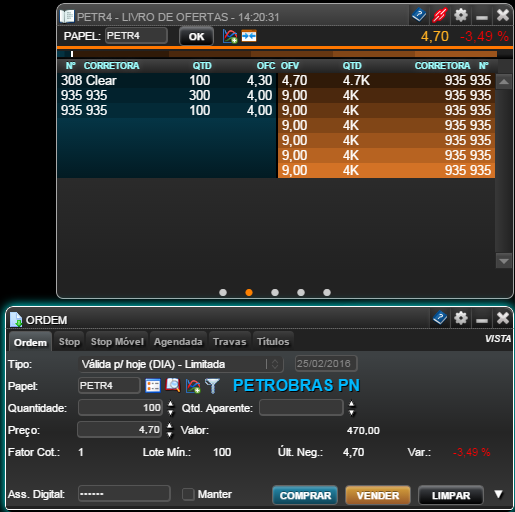Select the first page indicator dot
Image resolution: width=515 pixels, height=512 pixels.
(x=223, y=292)
